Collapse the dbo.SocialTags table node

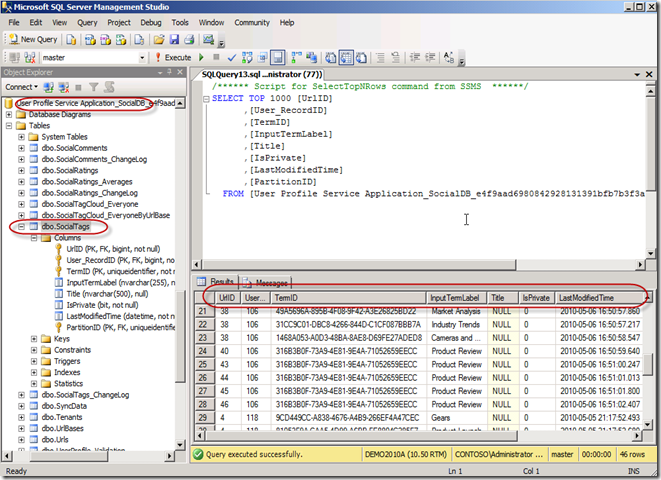tap(22, 227)
